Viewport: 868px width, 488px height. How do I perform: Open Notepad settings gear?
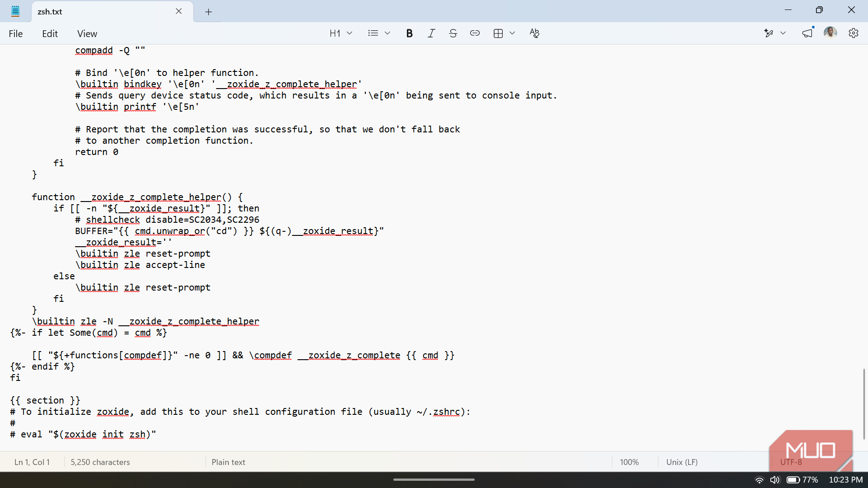[x=854, y=33]
